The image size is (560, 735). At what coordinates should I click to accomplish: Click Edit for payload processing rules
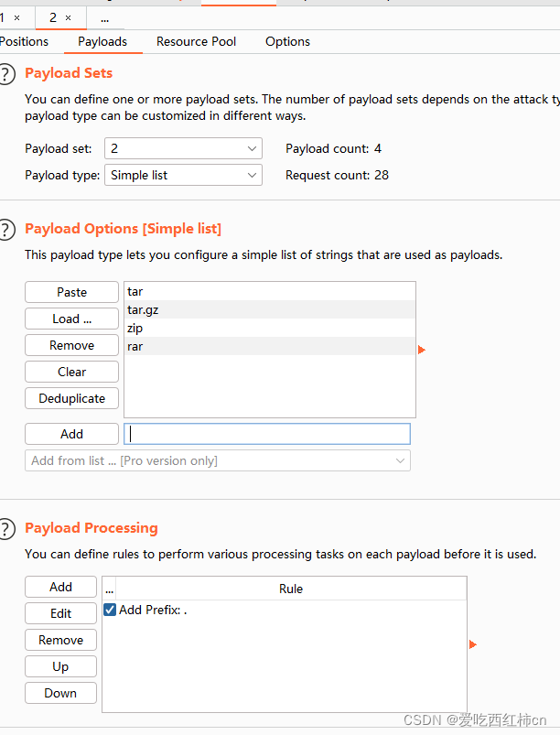[x=60, y=613]
